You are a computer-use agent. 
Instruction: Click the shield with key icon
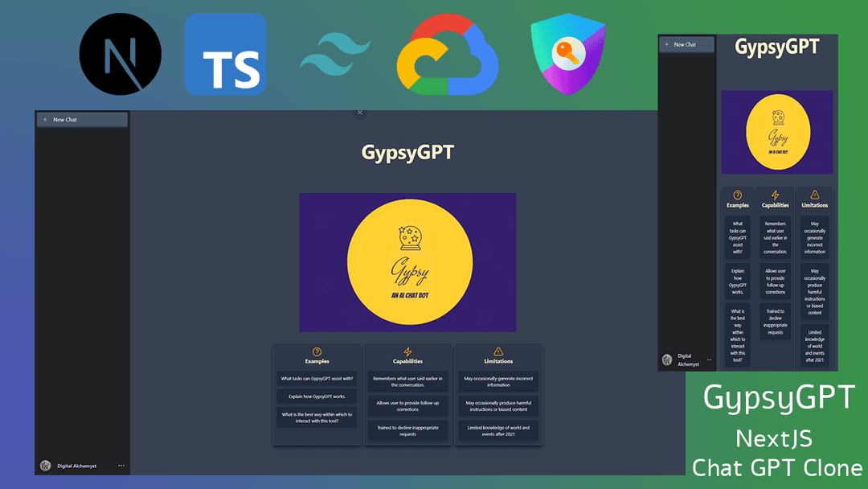click(567, 55)
